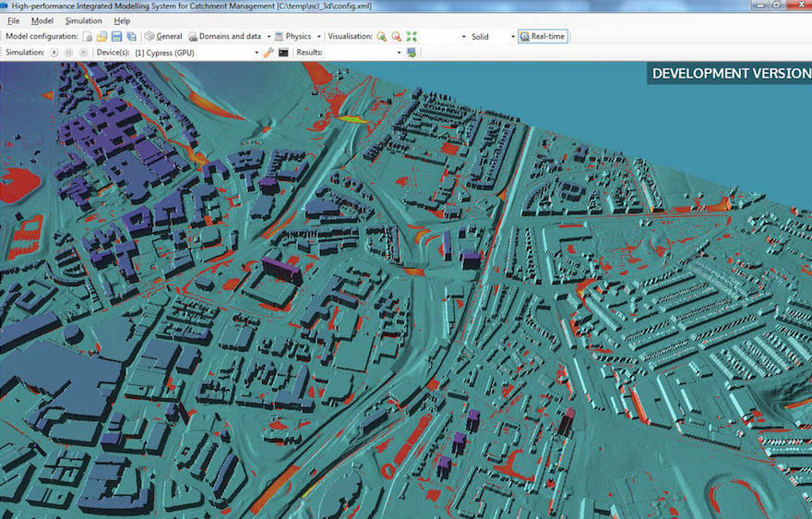Toggle the Real-time visualisation button
This screenshot has width=812, height=519.
point(543,37)
